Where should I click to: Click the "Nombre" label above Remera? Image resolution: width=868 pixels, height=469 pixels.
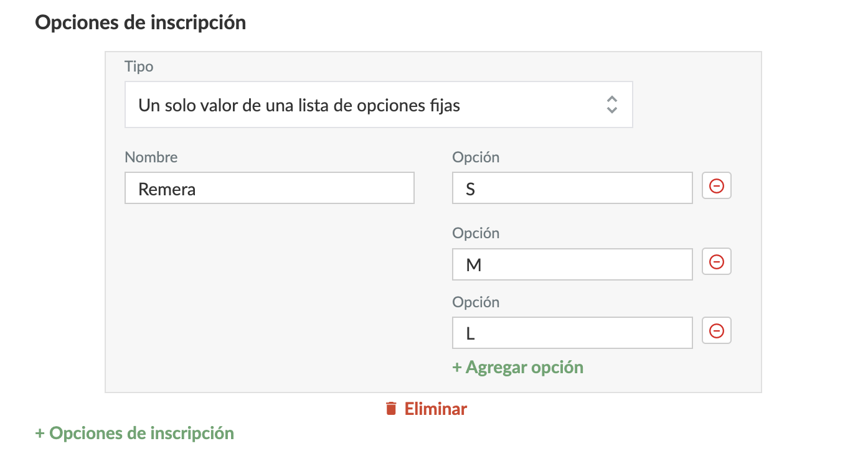click(151, 157)
